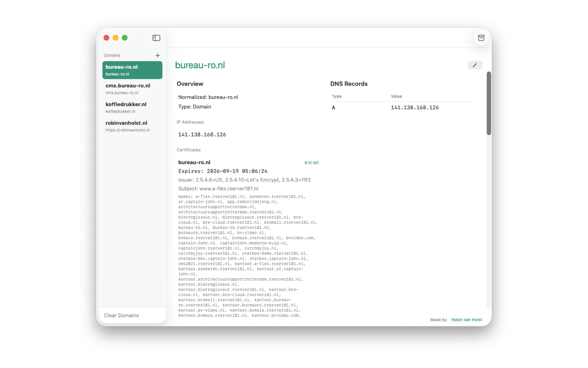Maximize window with green button
This screenshot has height=368, width=588.
[125, 38]
